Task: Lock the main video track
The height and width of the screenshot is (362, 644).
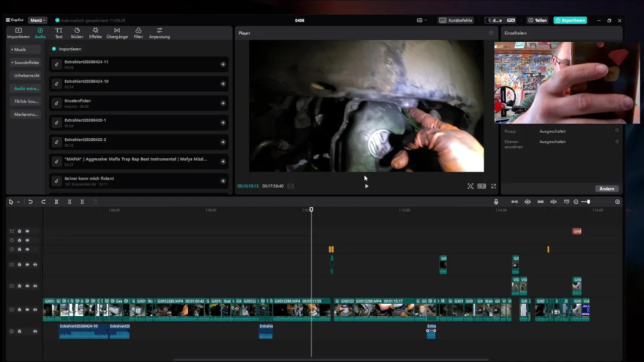Action: (x=20, y=310)
